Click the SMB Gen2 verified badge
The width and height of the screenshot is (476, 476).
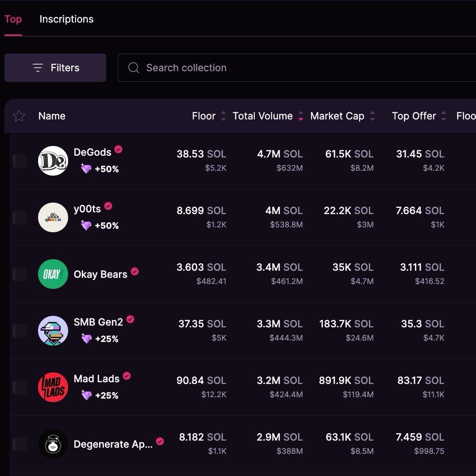(130, 319)
